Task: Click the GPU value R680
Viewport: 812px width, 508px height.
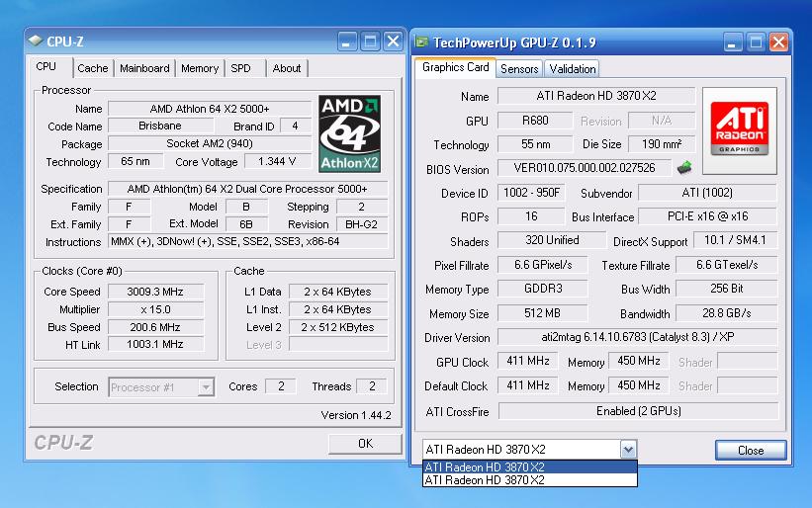Action: click(x=535, y=121)
